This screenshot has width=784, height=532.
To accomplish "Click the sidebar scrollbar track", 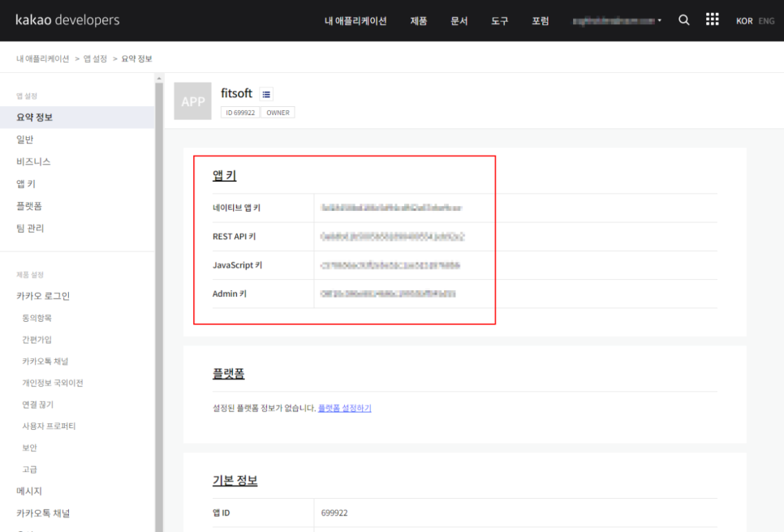I will point(159,307).
